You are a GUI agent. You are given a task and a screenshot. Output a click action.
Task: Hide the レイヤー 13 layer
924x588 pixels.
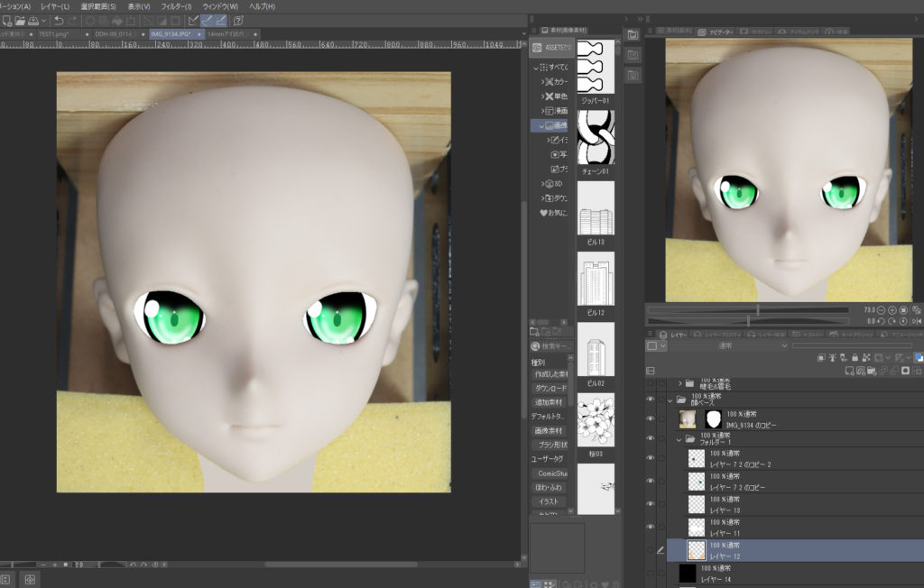[x=650, y=503]
